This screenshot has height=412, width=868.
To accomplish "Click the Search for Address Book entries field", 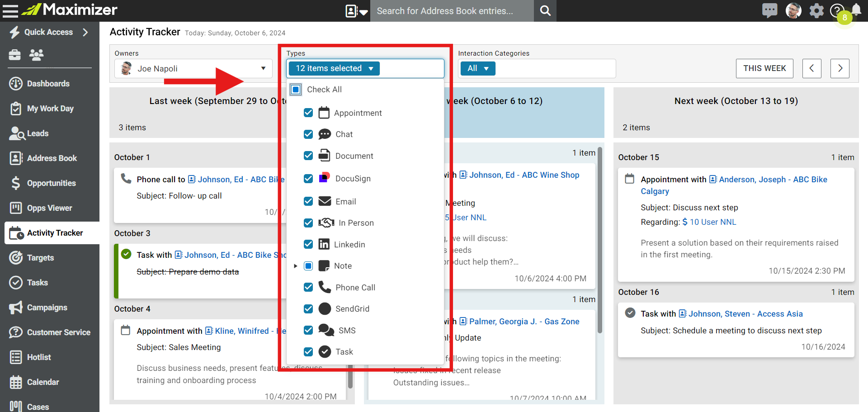I will pos(452,11).
